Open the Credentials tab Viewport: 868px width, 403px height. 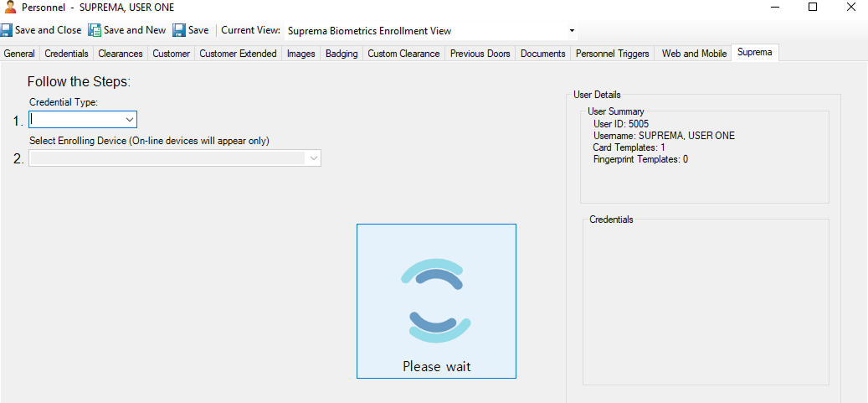point(66,54)
